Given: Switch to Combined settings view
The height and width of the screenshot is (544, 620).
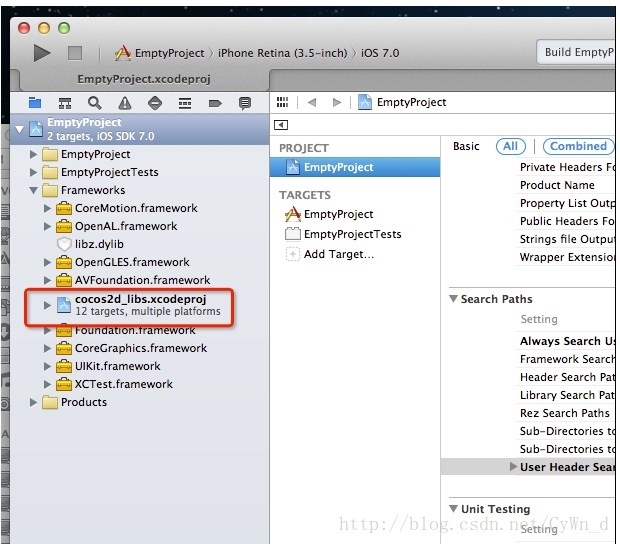Looking at the screenshot, I should coord(578,146).
